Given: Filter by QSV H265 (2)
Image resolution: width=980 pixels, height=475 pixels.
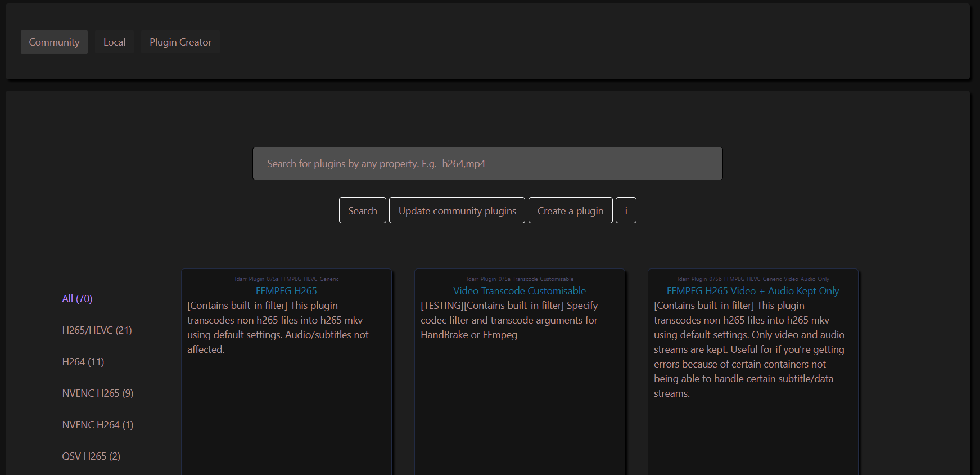Looking at the screenshot, I should click(x=91, y=456).
